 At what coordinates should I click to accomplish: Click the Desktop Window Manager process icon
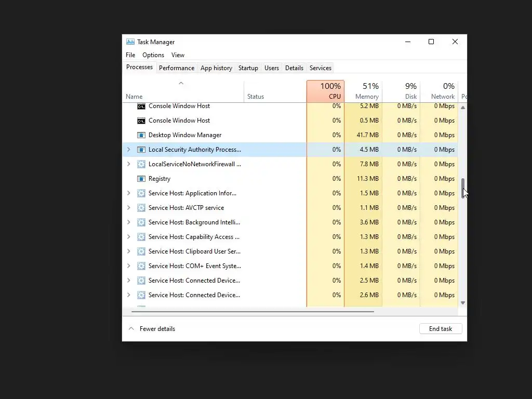pos(141,135)
